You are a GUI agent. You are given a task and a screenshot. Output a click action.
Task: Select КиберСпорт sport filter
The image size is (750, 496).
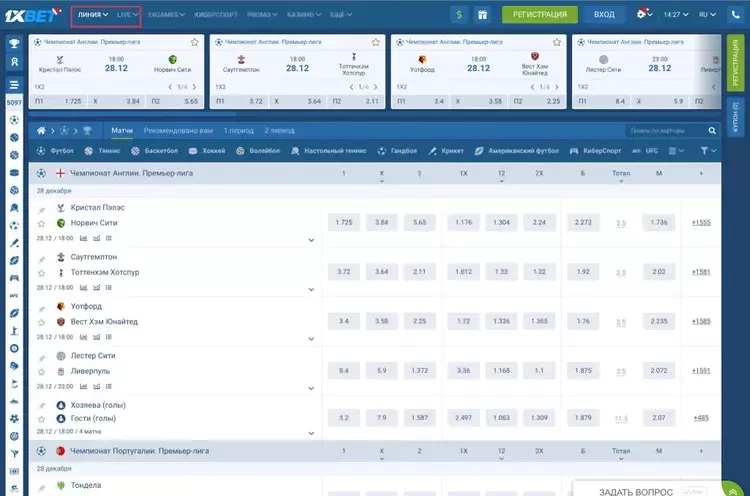pos(596,151)
